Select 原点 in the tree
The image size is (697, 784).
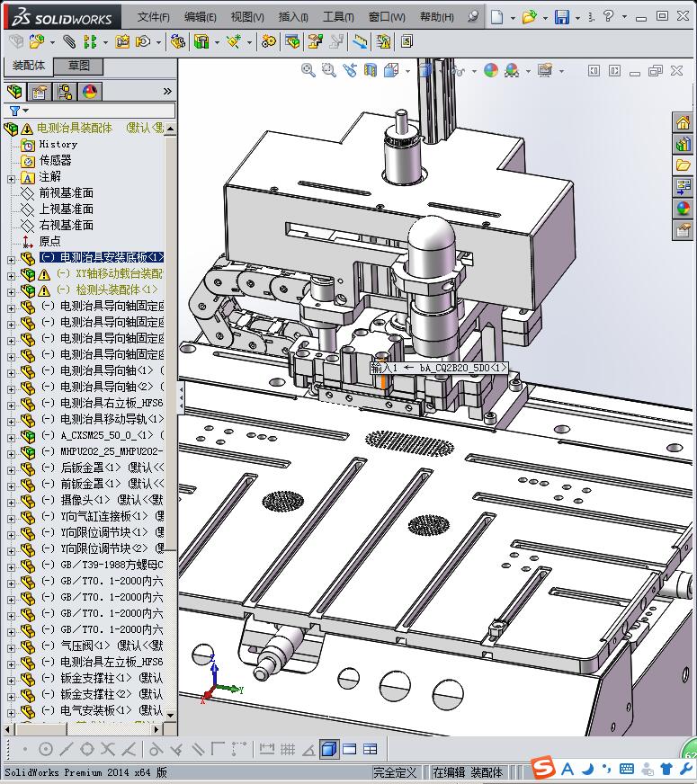[49, 242]
